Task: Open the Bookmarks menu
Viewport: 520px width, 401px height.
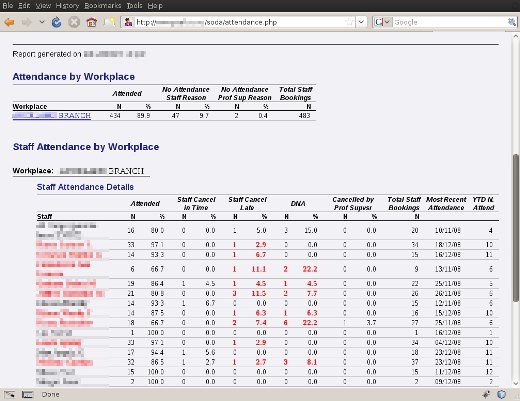Action: tap(103, 6)
